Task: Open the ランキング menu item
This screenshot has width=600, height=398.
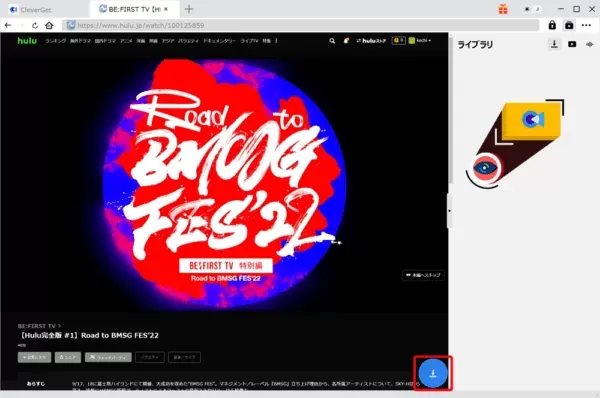Action: point(55,41)
